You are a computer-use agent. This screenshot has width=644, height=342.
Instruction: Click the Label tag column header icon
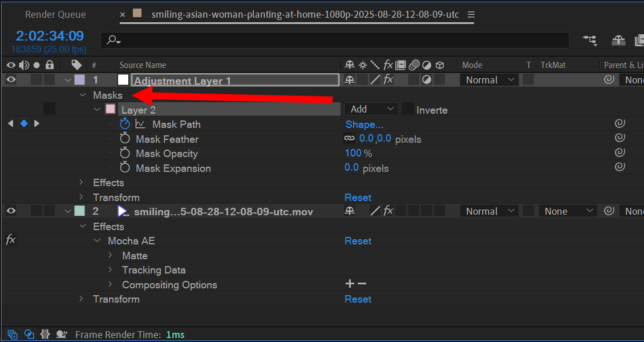pyautogui.click(x=76, y=65)
